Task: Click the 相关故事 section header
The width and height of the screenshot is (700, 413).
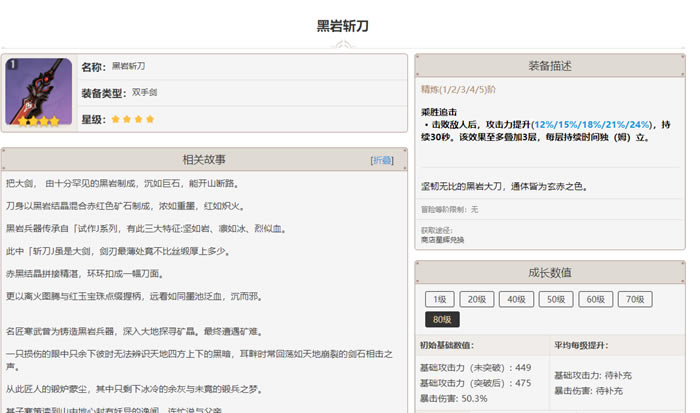Action: (204, 159)
